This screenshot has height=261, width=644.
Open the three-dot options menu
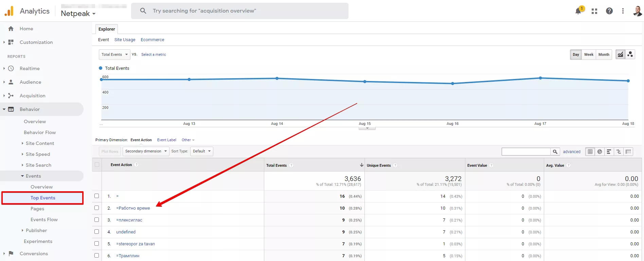623,11
